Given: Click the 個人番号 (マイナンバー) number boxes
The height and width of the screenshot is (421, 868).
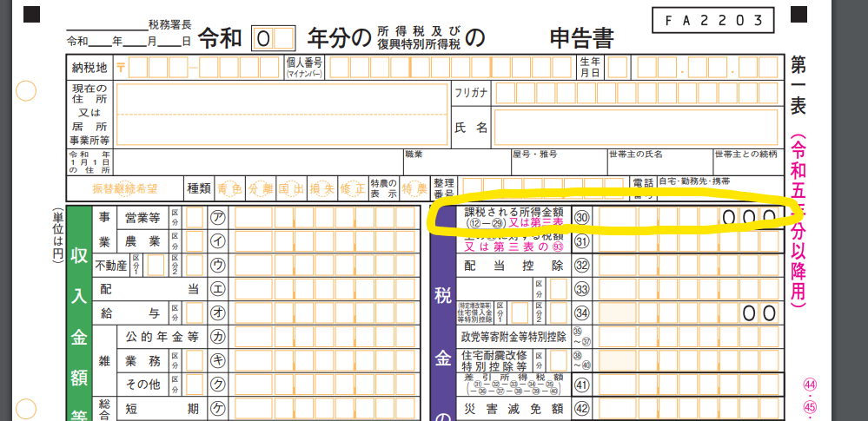Looking at the screenshot, I should [x=447, y=67].
